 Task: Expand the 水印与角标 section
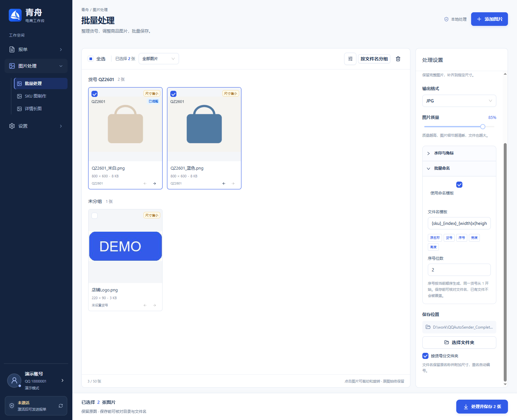coord(459,153)
